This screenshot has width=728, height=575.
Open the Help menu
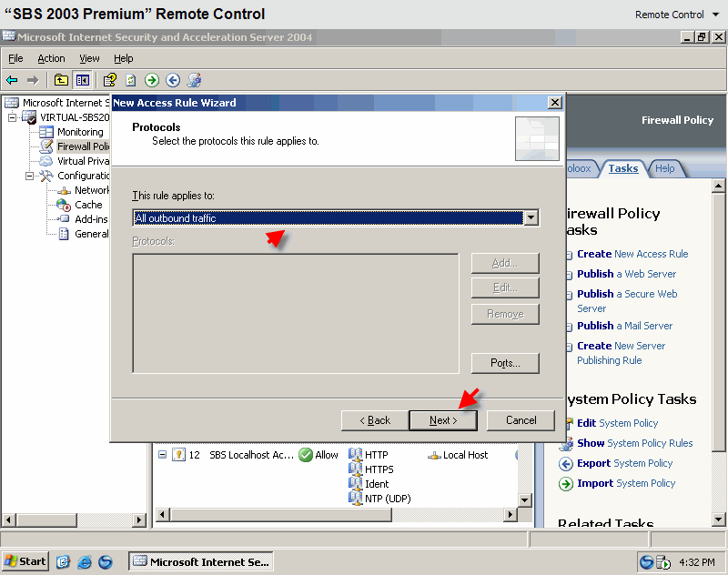(124, 58)
